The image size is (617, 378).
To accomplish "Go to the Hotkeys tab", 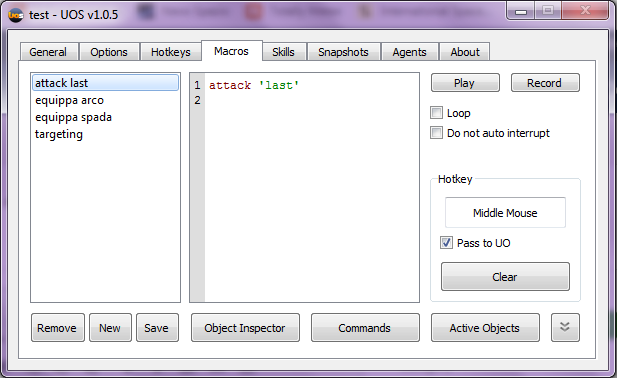I will pyautogui.click(x=171, y=52).
